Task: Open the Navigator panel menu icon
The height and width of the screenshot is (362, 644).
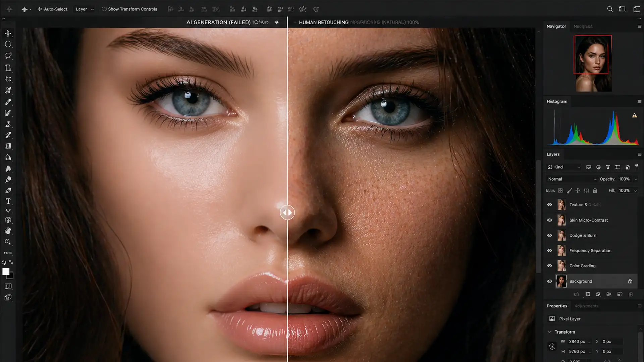Action: click(x=639, y=26)
